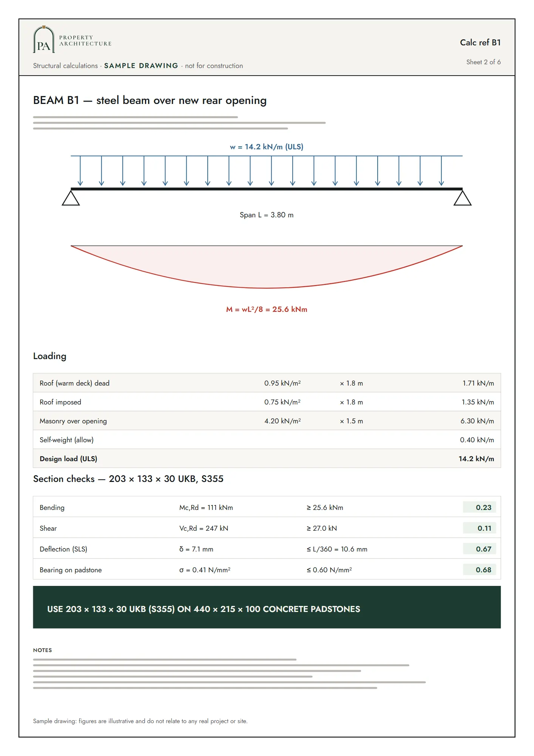This screenshot has width=534, height=756.
Task: Select the 'δ = 7.1 mm' deflection value
Action: click(x=196, y=549)
